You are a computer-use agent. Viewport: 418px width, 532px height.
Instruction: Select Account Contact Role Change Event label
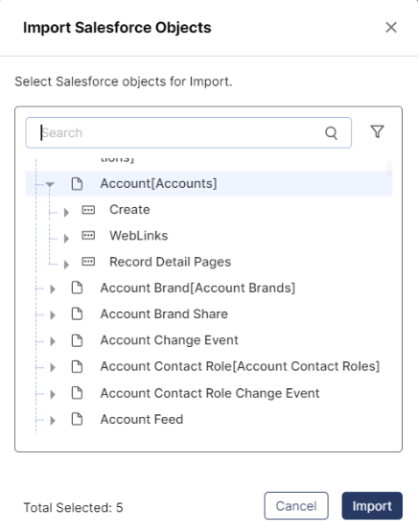(210, 393)
